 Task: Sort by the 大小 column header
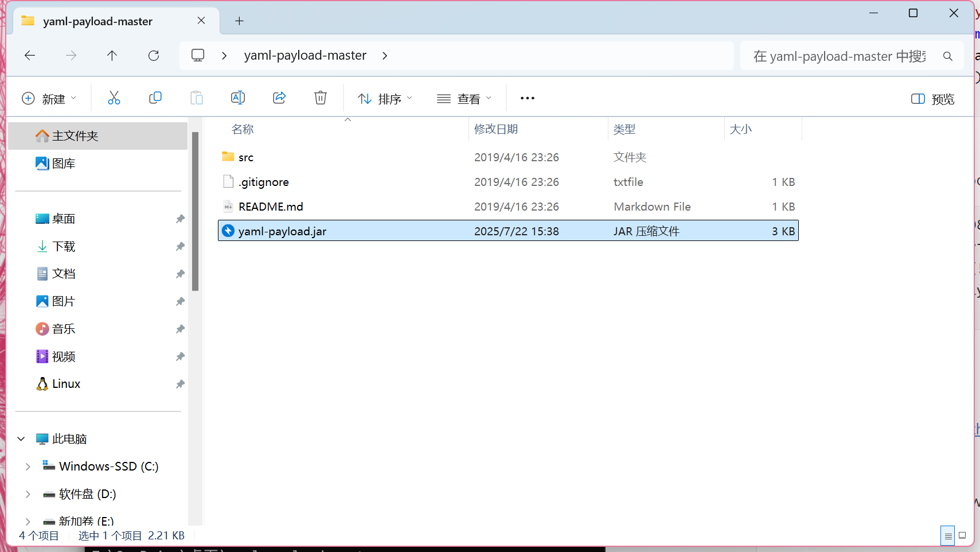pos(740,129)
